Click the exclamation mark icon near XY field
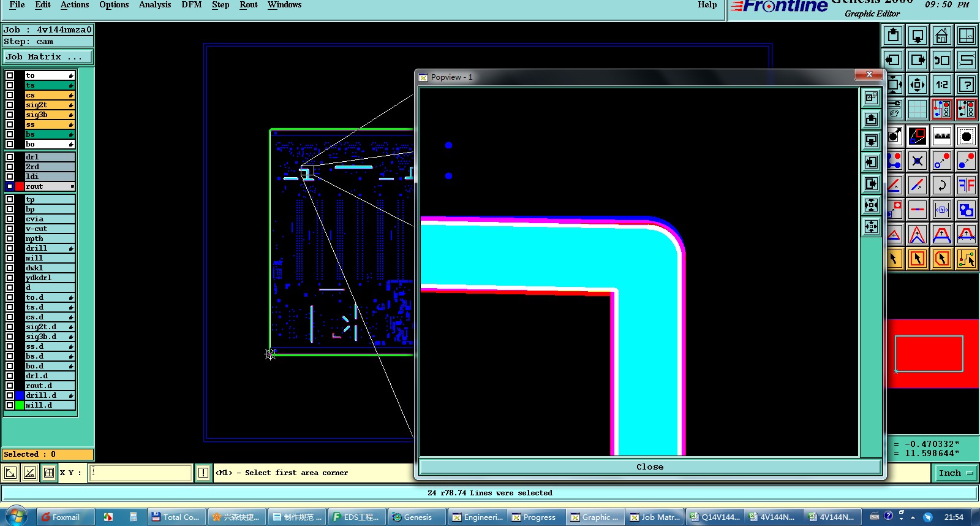This screenshot has height=526, width=980. pyautogui.click(x=203, y=473)
